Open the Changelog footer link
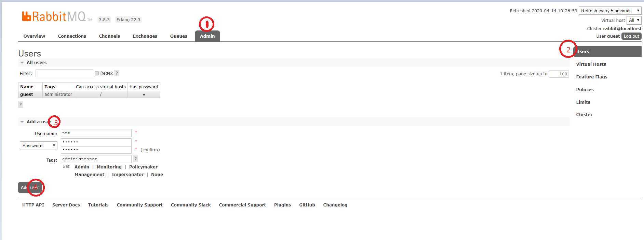This screenshot has height=240, width=644. [x=335, y=205]
